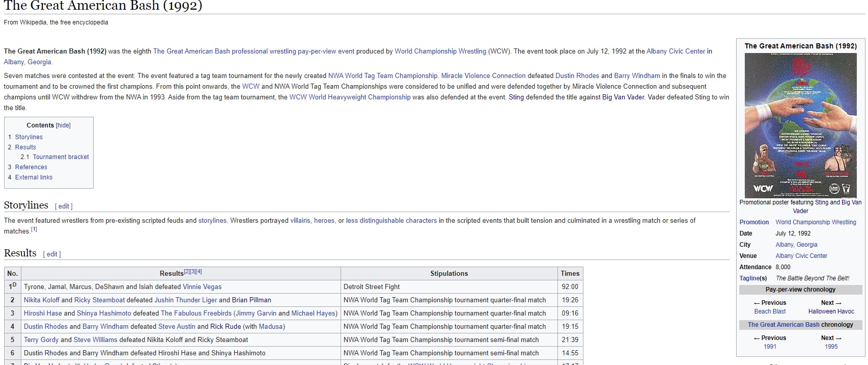Open Jushin Thunder Liger link

[186, 300]
